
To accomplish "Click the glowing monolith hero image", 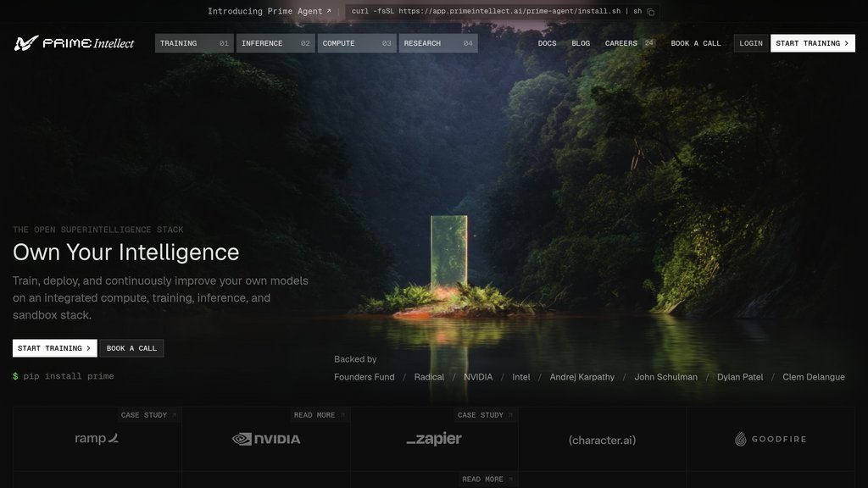I will tap(449, 252).
